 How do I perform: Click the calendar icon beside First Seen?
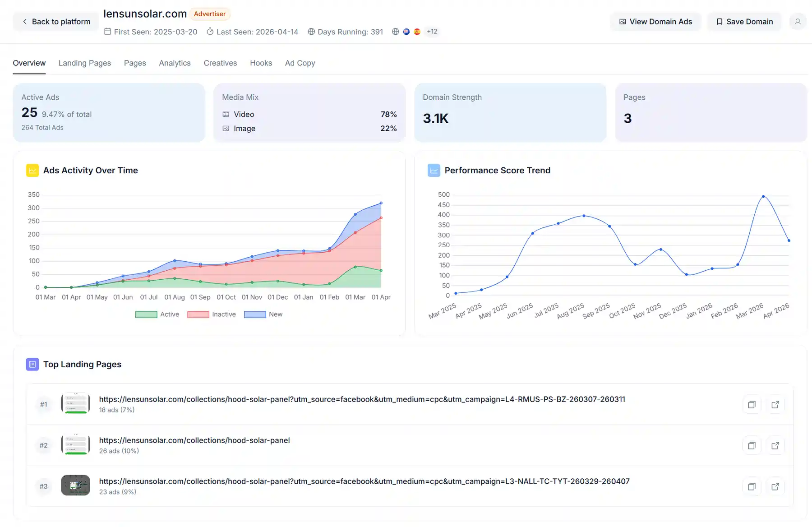click(107, 32)
